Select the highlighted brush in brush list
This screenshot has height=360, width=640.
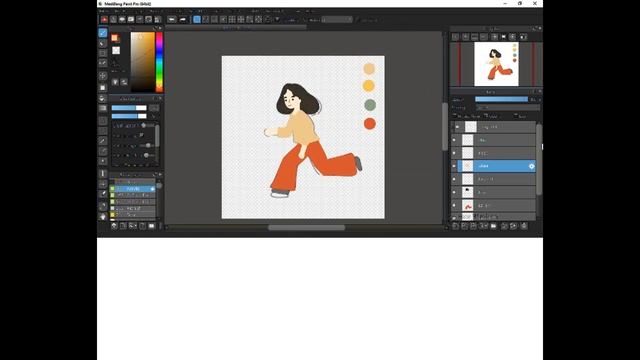pos(133,189)
